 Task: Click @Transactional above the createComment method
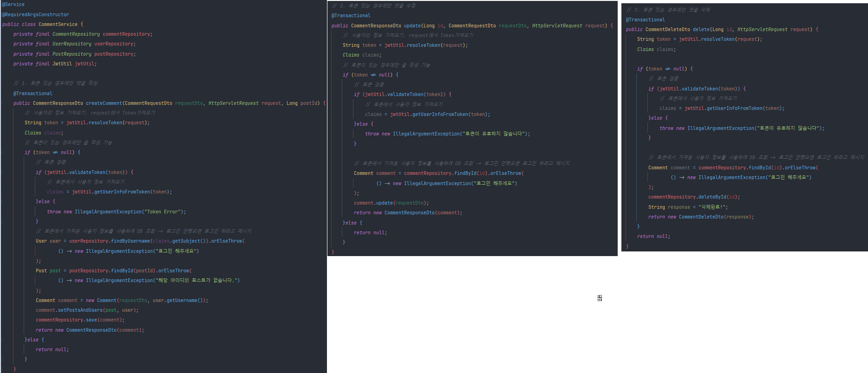[33, 93]
